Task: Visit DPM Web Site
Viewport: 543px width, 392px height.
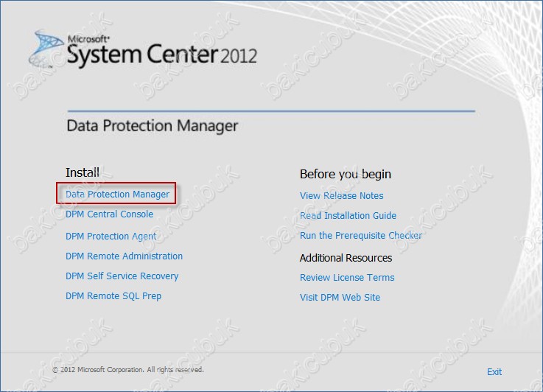Action: [x=340, y=298]
